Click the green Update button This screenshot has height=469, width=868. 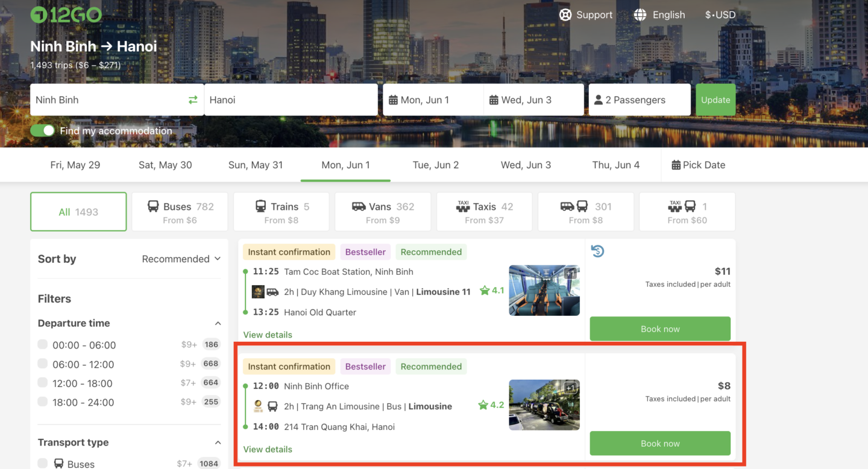(x=715, y=100)
